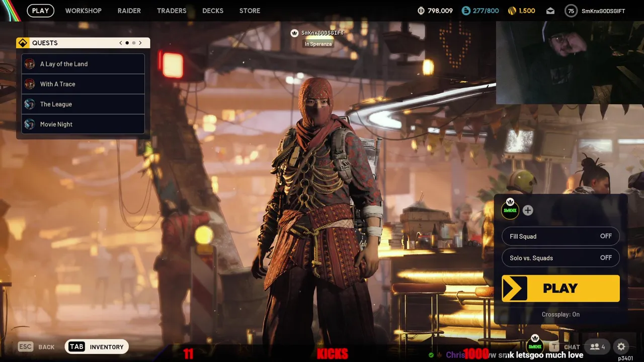
Task: Click the yellow Quests diamond icon
Action: (x=23, y=43)
